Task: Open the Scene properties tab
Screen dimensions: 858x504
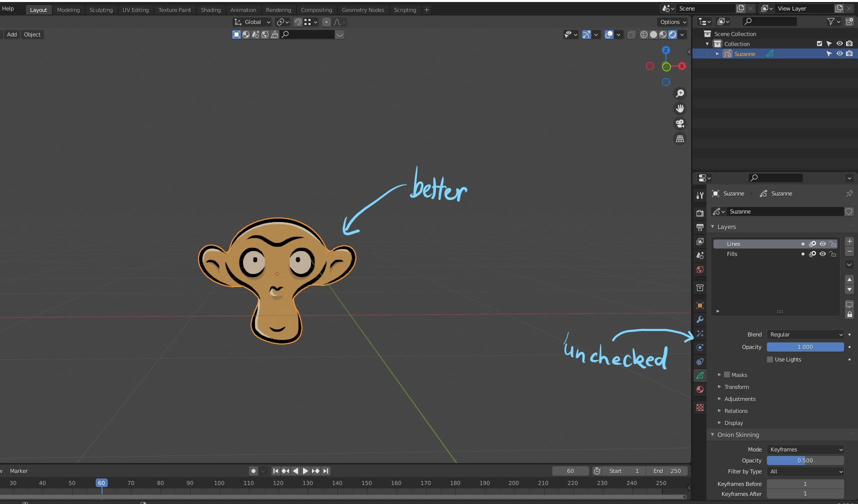Action: (700, 255)
